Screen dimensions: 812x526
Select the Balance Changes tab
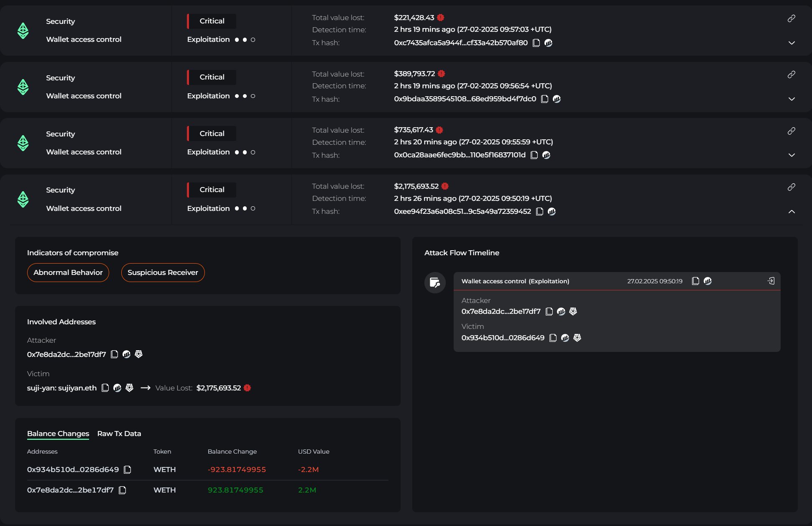tap(58, 433)
